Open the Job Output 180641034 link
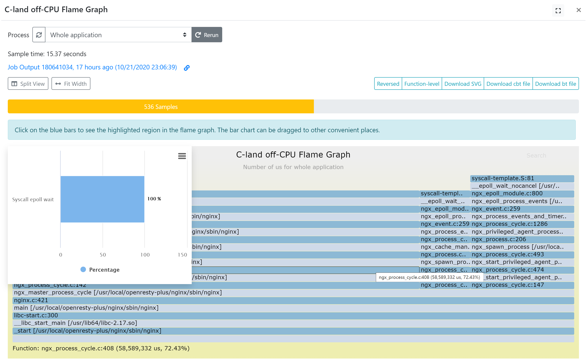The height and width of the screenshot is (364, 588). (92, 67)
